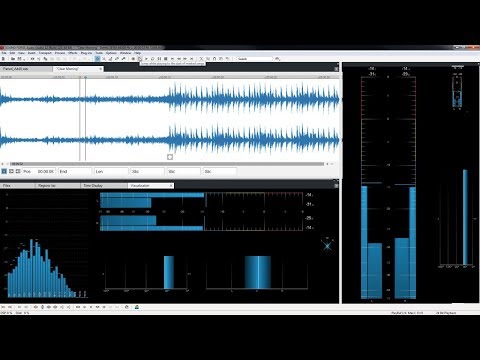Click the search icon right of the Search field
480x360 pixels.
point(277,59)
